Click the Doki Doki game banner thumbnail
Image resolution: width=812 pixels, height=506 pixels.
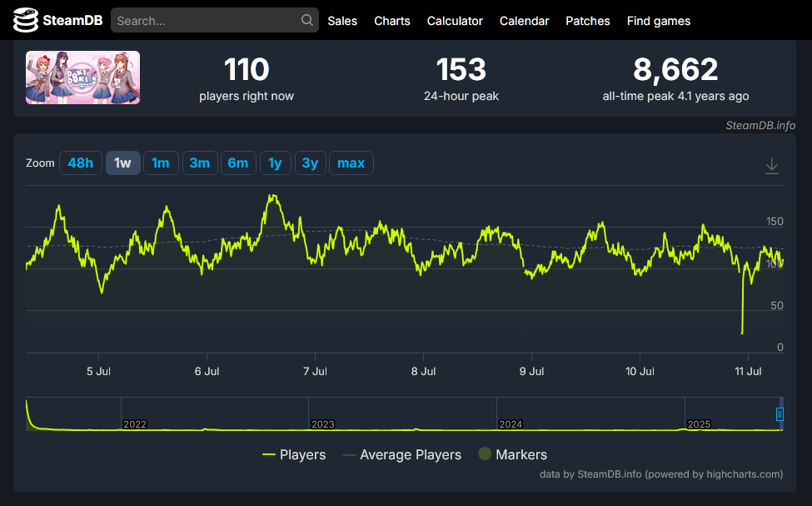(82, 78)
